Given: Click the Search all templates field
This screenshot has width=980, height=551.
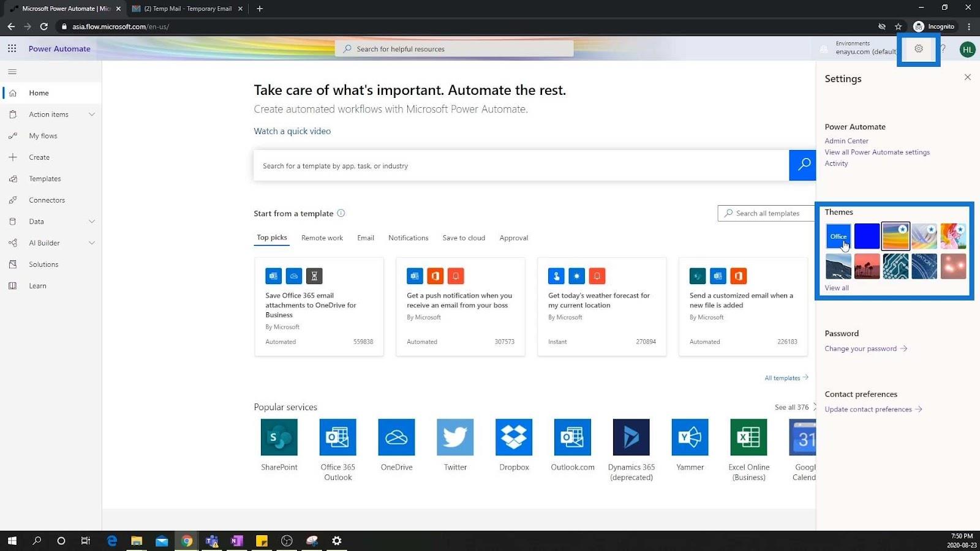Looking at the screenshot, I should pos(767,213).
